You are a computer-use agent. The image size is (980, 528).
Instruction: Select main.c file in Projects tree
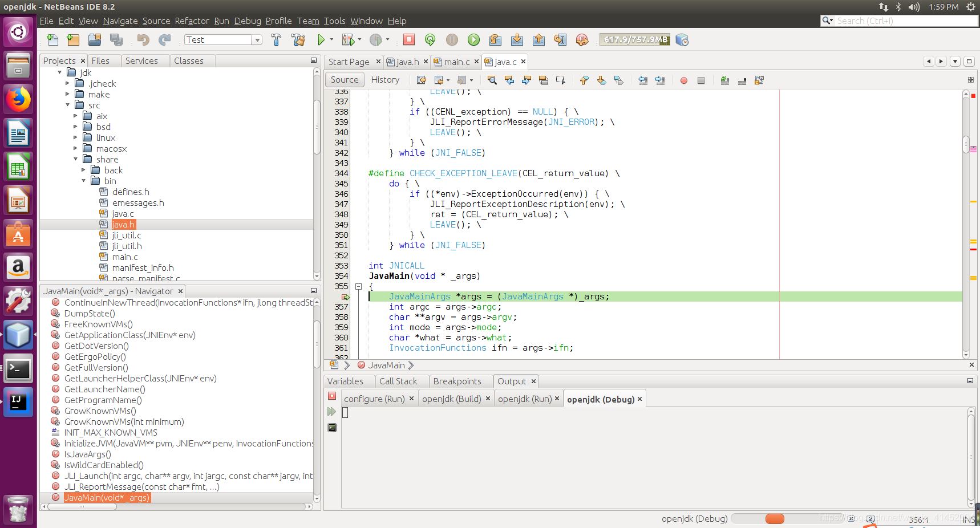(x=125, y=257)
